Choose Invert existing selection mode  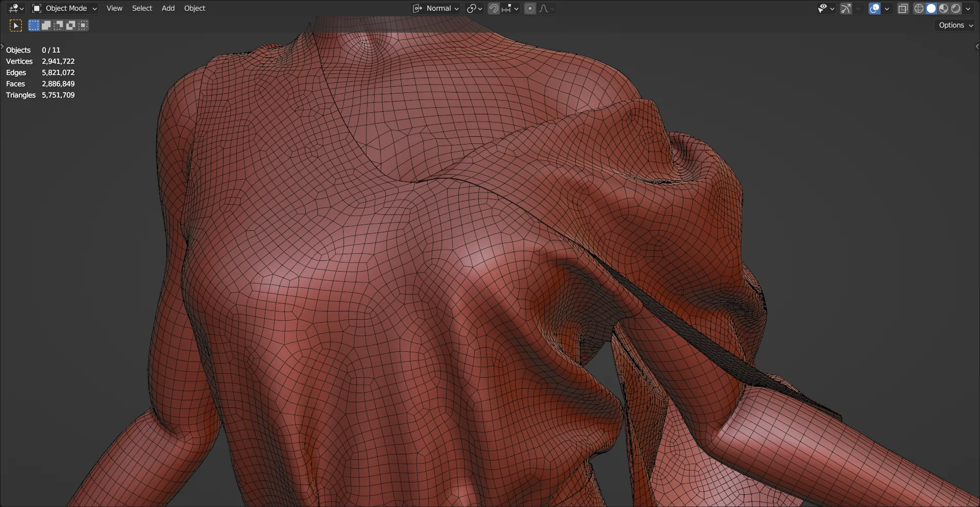(x=70, y=26)
